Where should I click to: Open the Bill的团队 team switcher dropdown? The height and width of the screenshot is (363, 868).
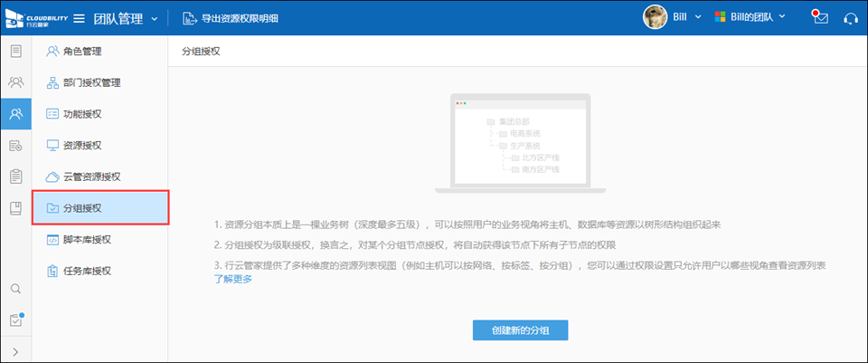[x=750, y=17]
